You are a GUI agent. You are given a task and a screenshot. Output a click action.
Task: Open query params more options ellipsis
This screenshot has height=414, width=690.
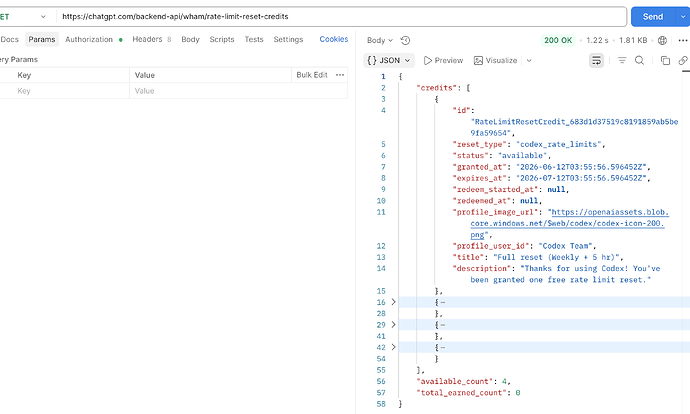coord(340,75)
